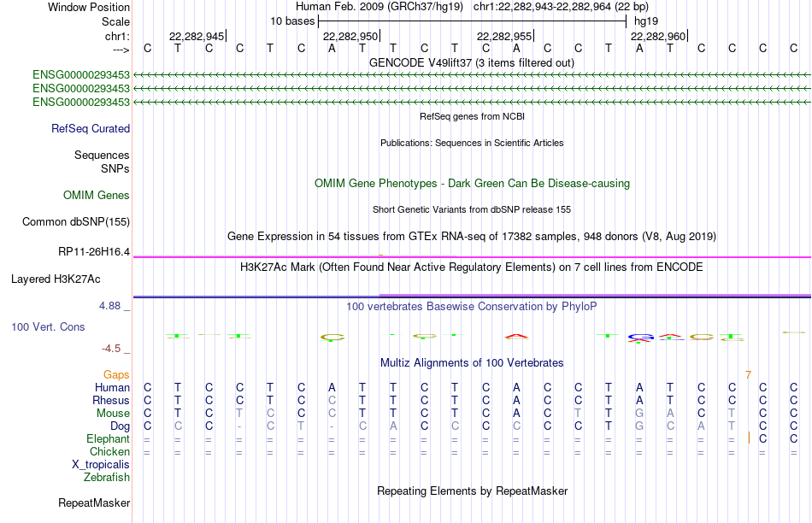Select the Scale label
Screen dimensions: 812x523
[115, 21]
